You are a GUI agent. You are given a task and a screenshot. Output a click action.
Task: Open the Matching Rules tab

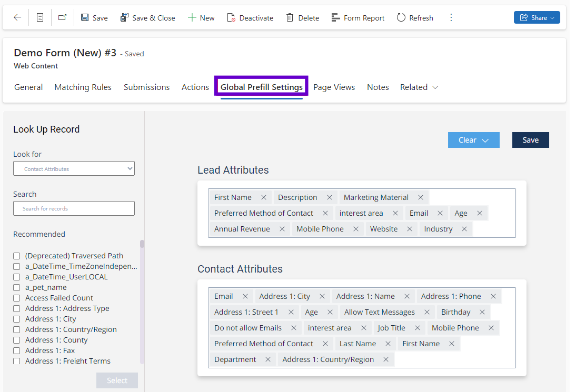pos(83,87)
